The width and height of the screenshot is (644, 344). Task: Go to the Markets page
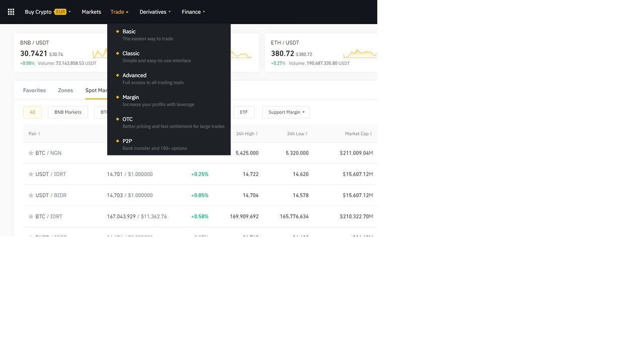91,12
